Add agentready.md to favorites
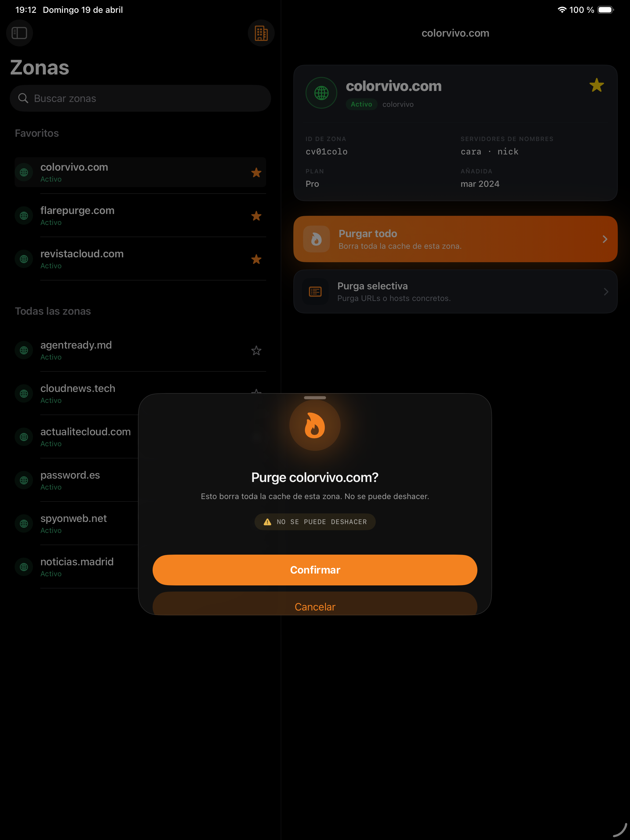The height and width of the screenshot is (840, 630). tap(256, 350)
